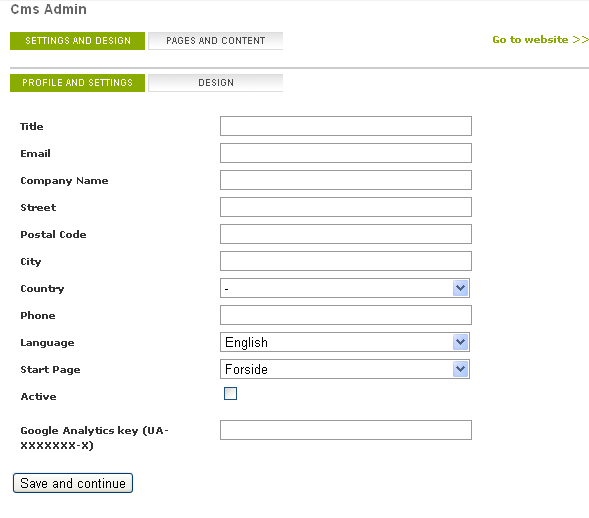Follow the Go to website link
589x518 pixels.
click(540, 39)
